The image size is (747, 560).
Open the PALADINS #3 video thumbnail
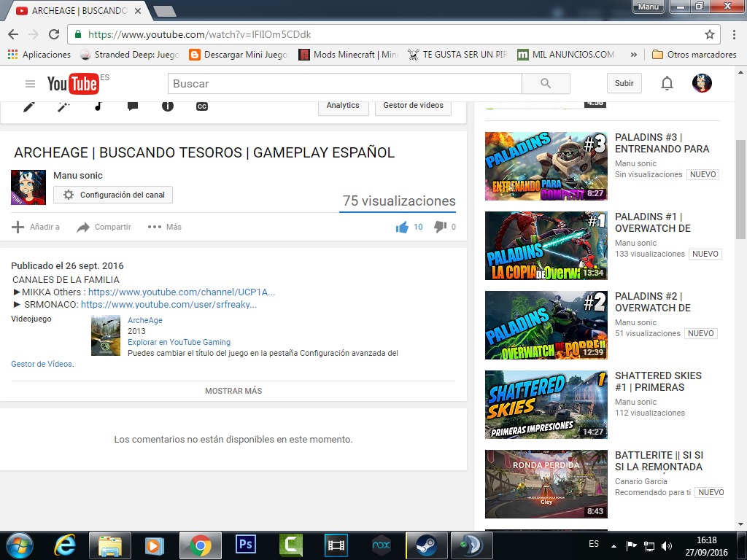pos(546,166)
